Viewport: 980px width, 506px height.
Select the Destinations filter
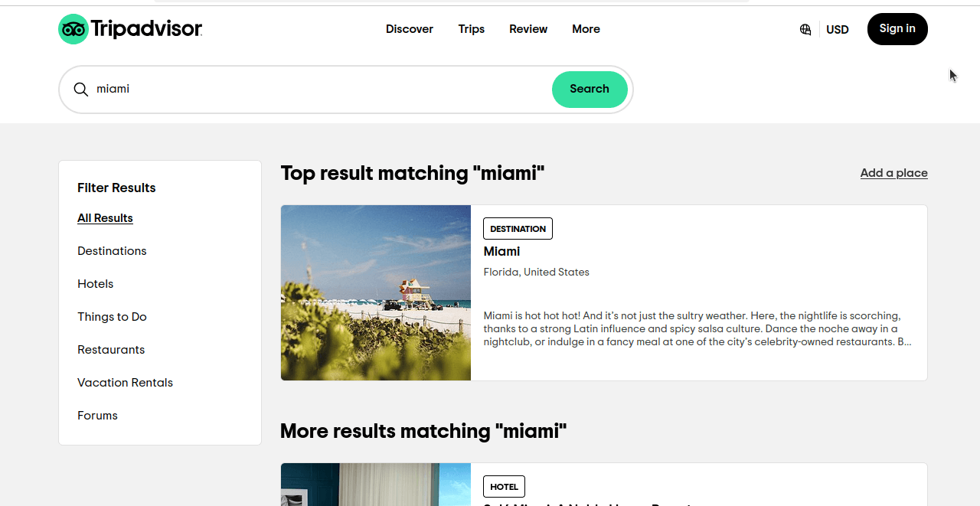[x=112, y=250]
